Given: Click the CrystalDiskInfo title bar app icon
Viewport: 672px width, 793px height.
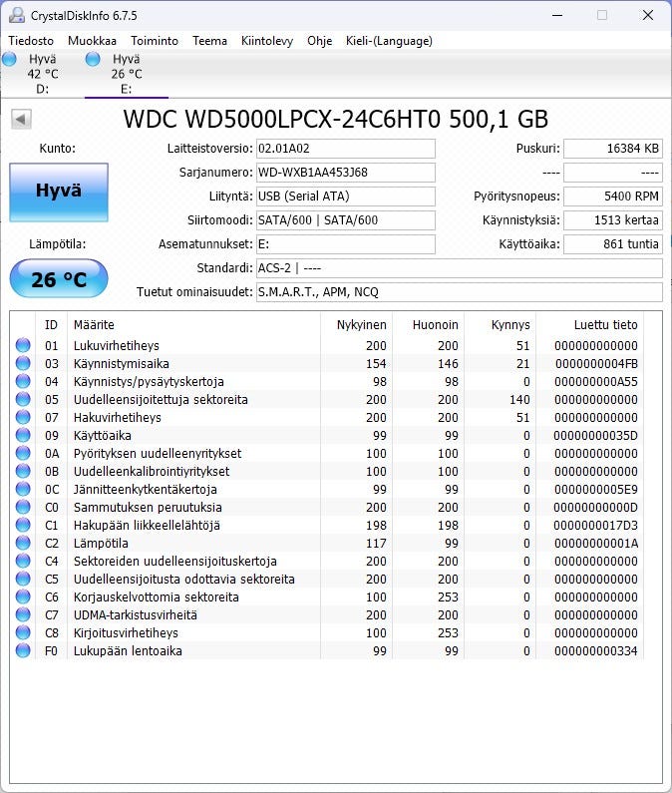Looking at the screenshot, I should pos(17,15).
